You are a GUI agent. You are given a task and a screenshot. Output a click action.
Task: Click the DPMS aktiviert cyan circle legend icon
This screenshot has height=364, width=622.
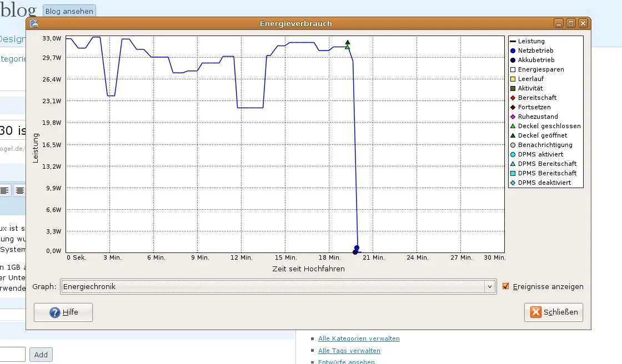click(x=513, y=154)
